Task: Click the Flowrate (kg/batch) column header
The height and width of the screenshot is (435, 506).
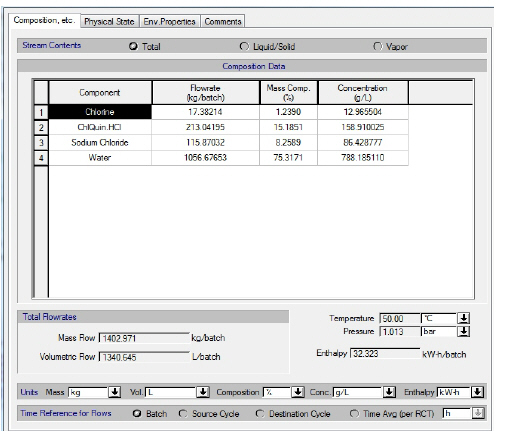Action: [206, 93]
